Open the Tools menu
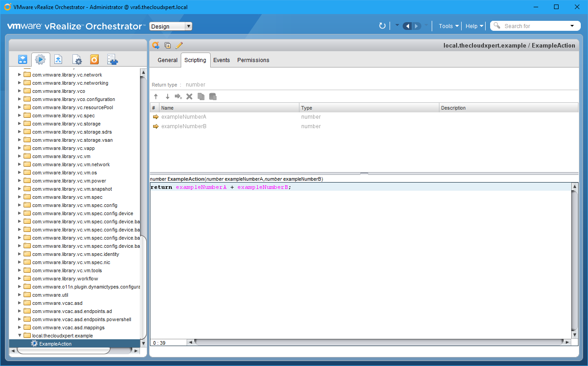Screen dimensions: 588x366 click(x=448, y=26)
